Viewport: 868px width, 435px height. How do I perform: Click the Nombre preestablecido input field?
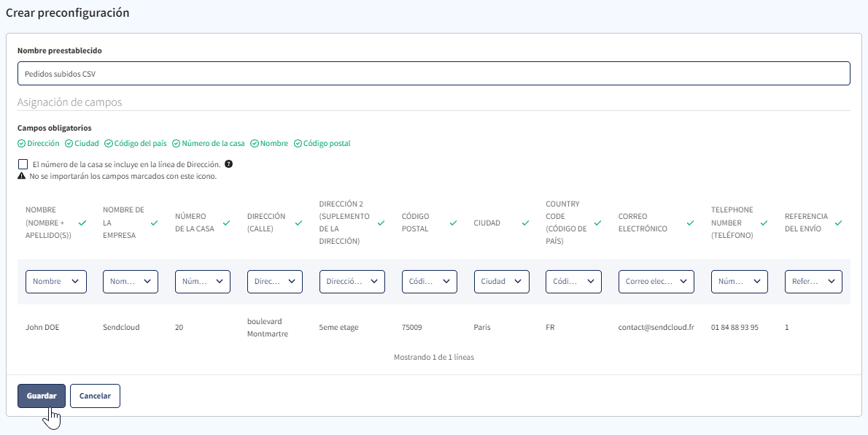point(434,73)
